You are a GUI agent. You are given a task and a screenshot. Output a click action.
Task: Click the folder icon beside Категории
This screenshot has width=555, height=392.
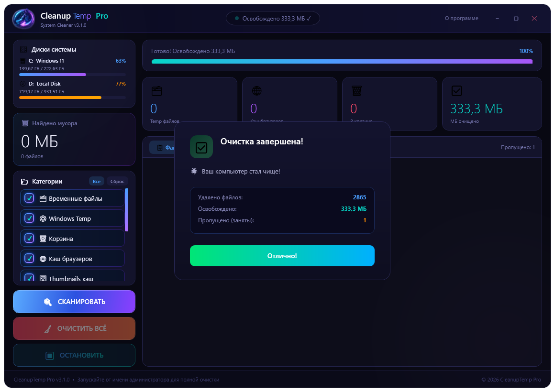[x=24, y=182]
